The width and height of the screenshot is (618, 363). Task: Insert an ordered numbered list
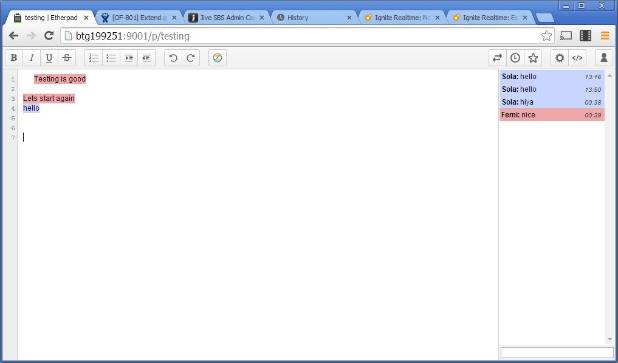click(x=94, y=58)
